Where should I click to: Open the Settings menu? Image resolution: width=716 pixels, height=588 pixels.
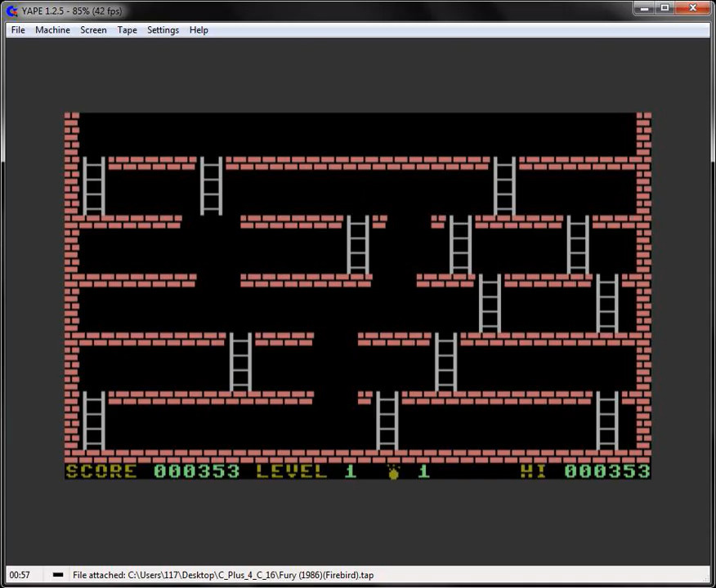pyautogui.click(x=163, y=30)
